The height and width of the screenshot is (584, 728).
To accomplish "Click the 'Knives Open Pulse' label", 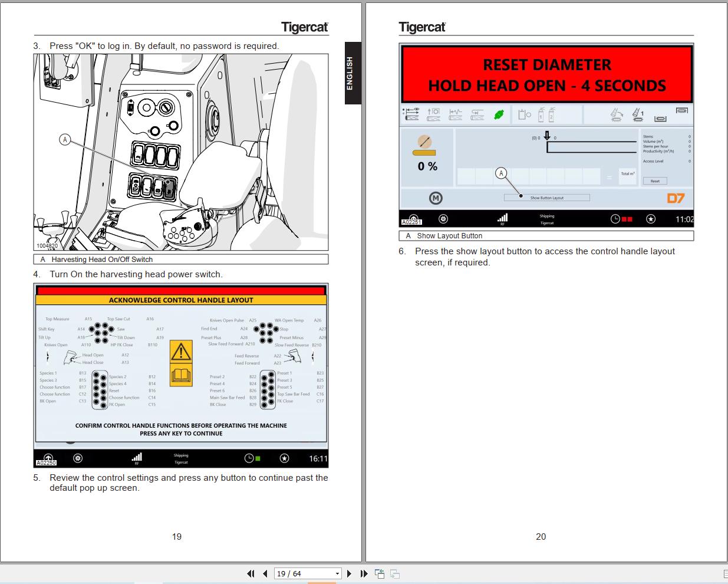I will (227, 320).
